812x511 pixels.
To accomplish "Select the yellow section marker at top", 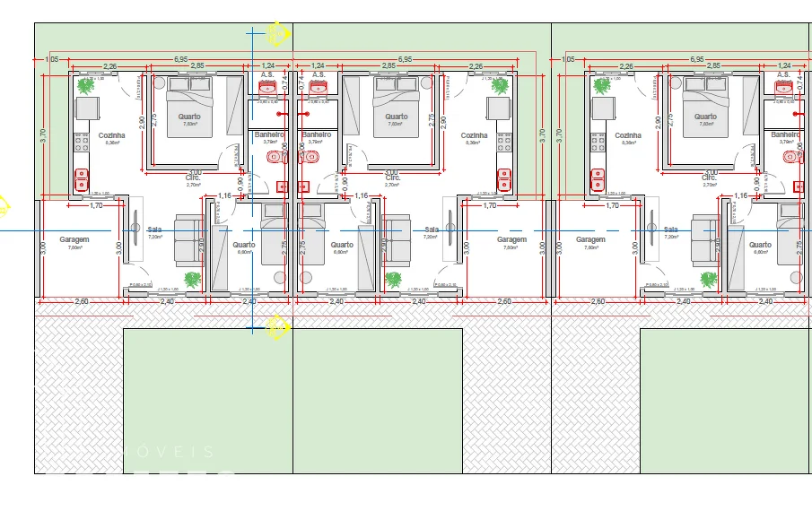I will [x=277, y=35].
